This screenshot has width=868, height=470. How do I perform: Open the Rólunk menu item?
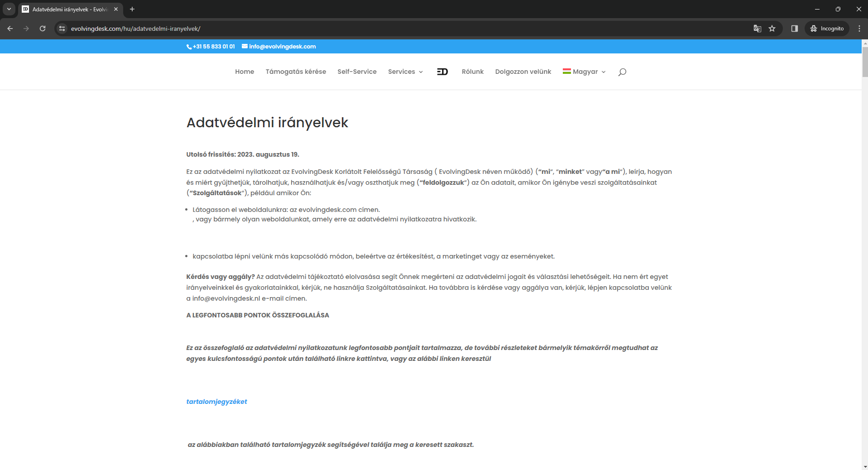(473, 72)
